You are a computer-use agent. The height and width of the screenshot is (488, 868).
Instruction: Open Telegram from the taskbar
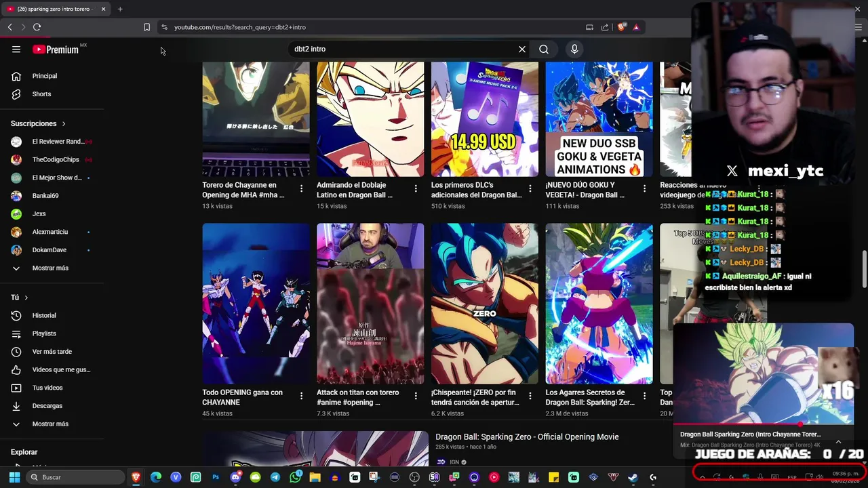click(x=275, y=477)
